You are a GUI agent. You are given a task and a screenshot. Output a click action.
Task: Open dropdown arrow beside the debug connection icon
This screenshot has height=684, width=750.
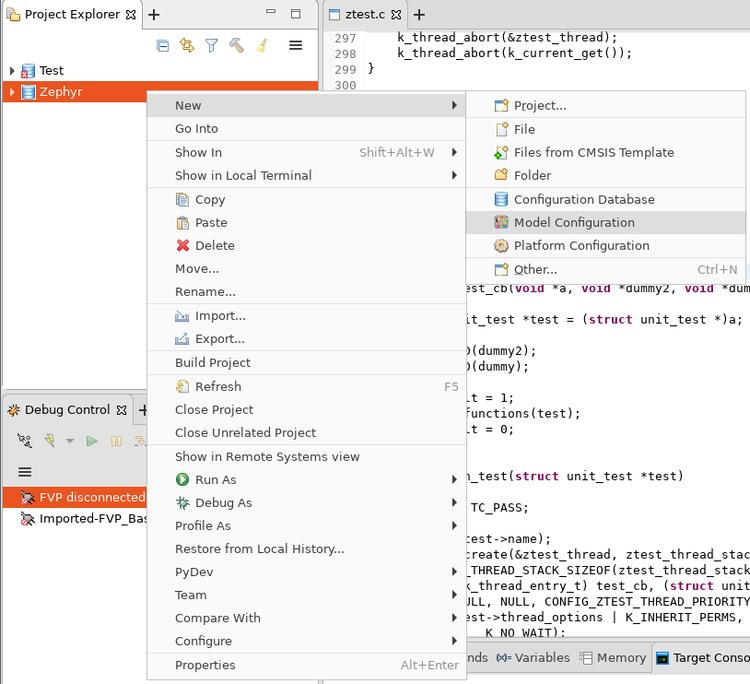pos(70,441)
